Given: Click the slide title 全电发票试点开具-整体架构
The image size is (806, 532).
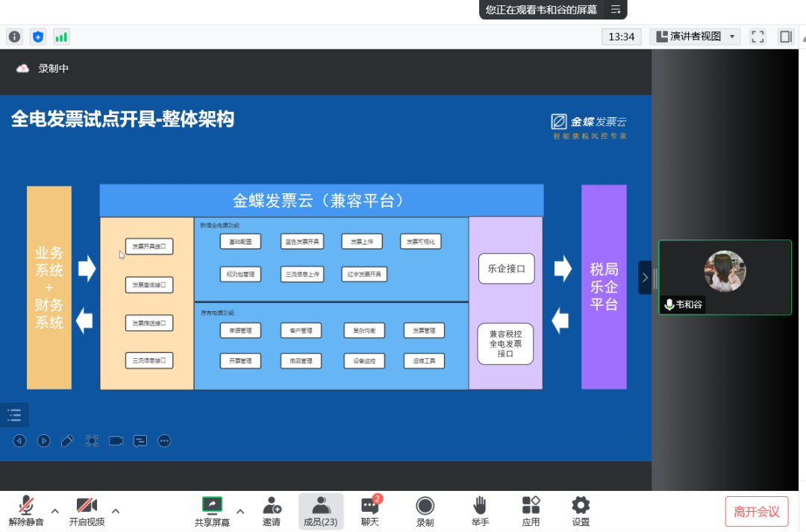Looking at the screenshot, I should (122, 119).
